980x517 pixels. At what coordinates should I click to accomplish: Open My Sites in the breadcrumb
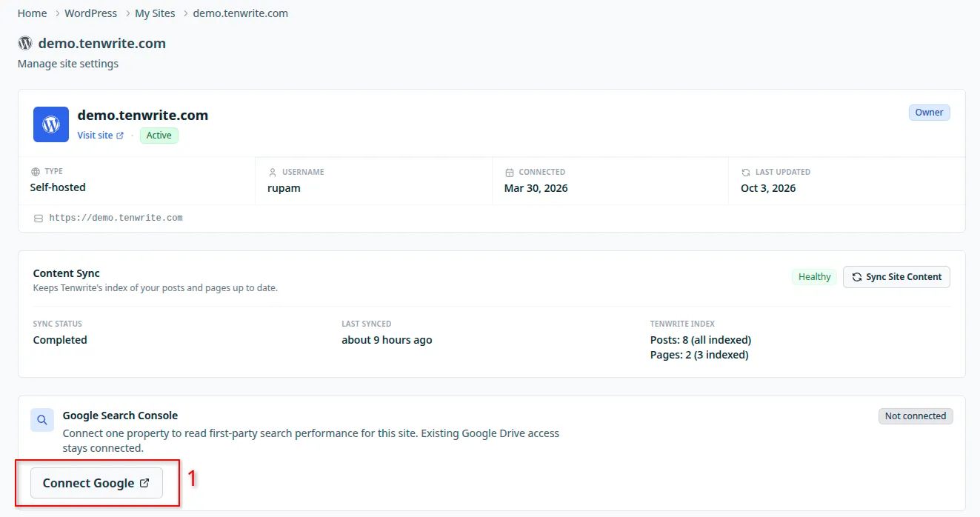155,13
